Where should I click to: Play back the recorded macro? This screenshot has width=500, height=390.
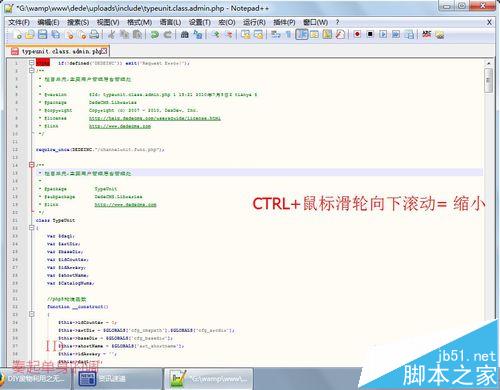383,34
